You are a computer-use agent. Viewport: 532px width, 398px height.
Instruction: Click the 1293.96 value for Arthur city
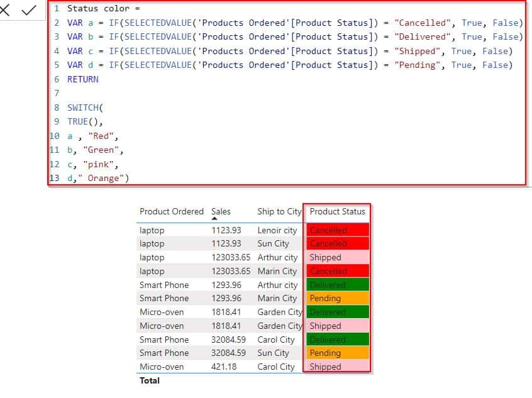coord(226,285)
